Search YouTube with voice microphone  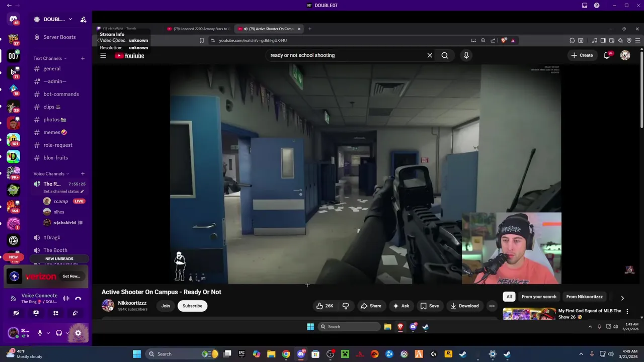coord(466,55)
